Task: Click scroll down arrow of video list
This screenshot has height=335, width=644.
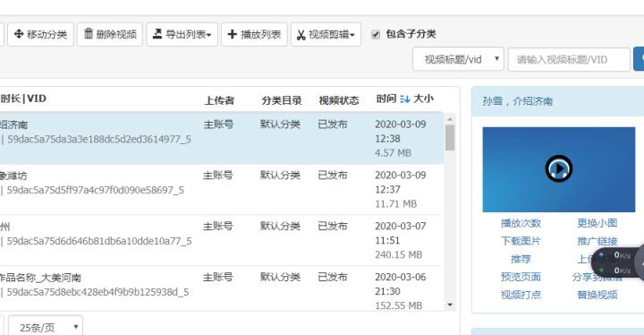Action: (x=450, y=305)
